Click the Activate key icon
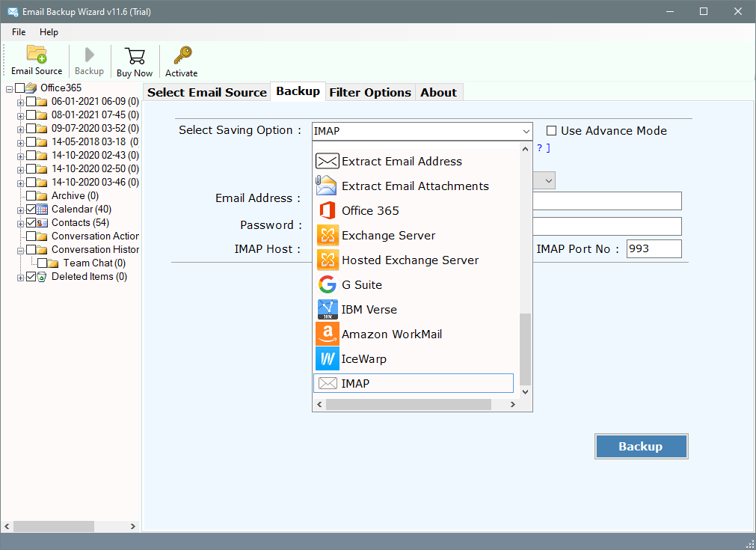Viewport: 756px width, 550px height. pos(182,55)
